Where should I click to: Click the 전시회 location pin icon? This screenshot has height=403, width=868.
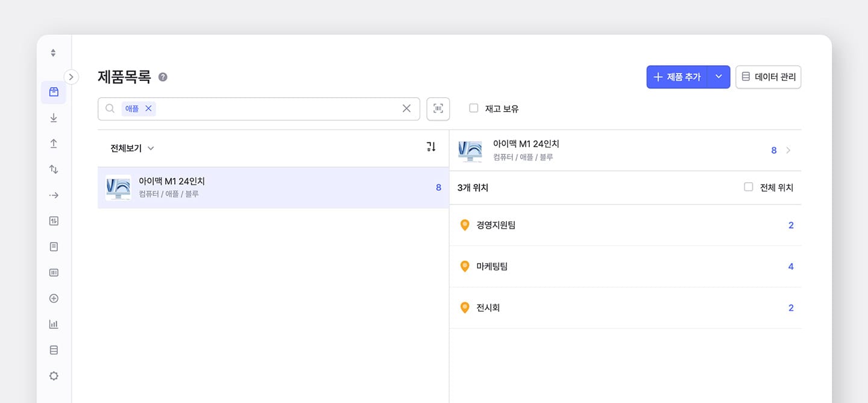click(x=465, y=308)
